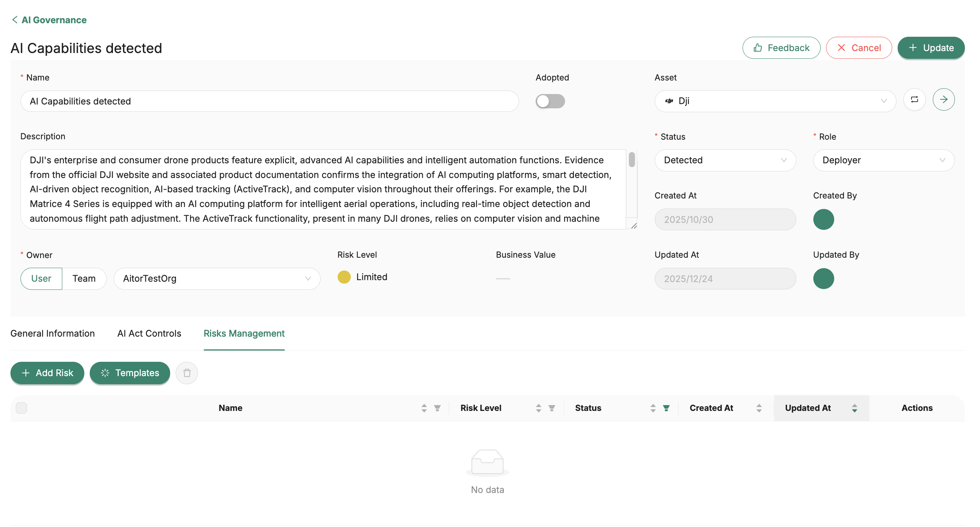
Task: Switch to the AI Act Controls tab
Action: pos(149,334)
